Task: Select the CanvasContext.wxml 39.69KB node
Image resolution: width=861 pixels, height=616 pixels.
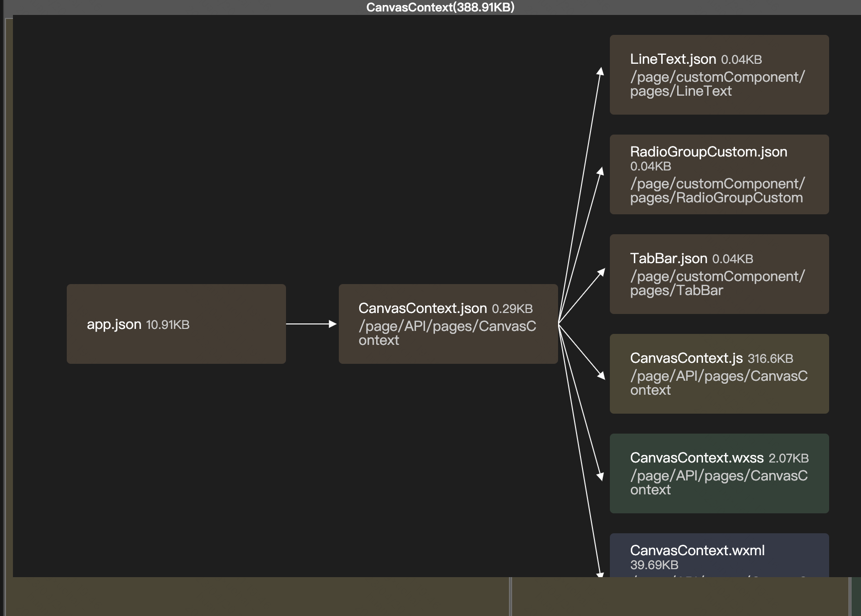Action: coord(719,555)
